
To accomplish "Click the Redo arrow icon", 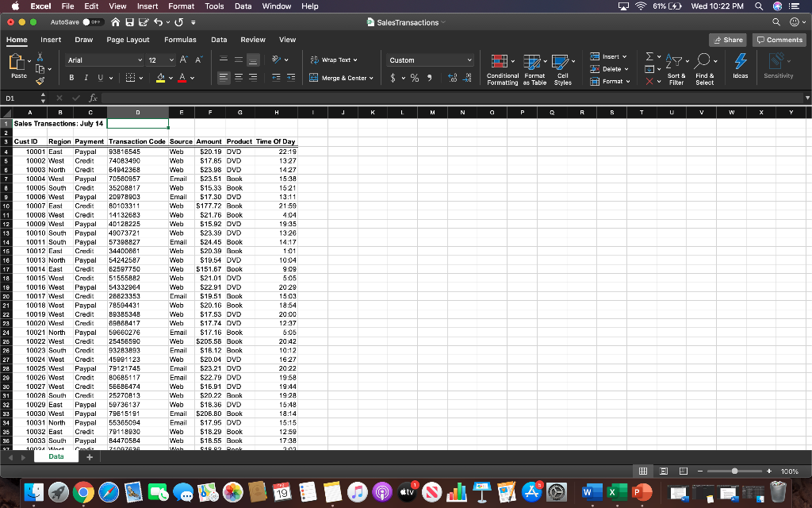I will click(x=178, y=22).
